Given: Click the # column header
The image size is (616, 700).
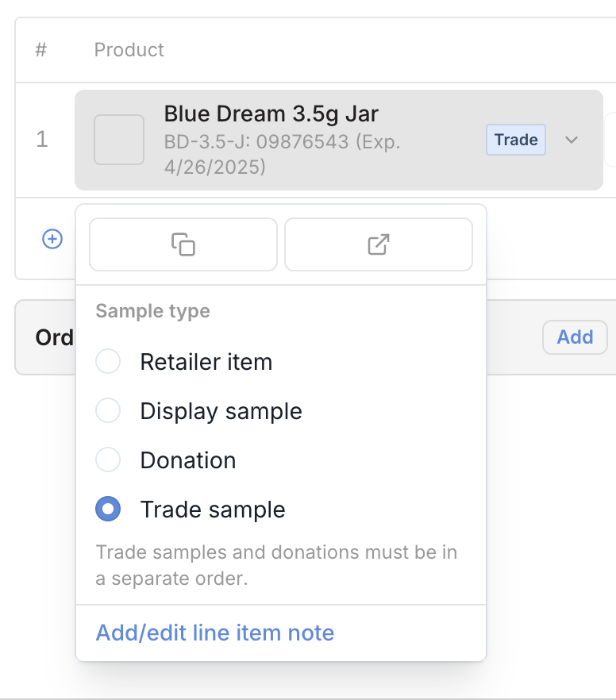Looking at the screenshot, I should tap(41, 49).
